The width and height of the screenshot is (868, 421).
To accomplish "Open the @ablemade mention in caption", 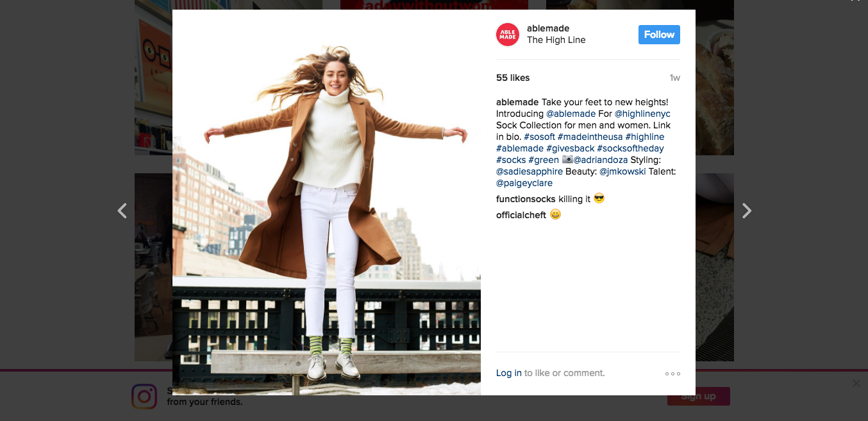I will tap(571, 114).
